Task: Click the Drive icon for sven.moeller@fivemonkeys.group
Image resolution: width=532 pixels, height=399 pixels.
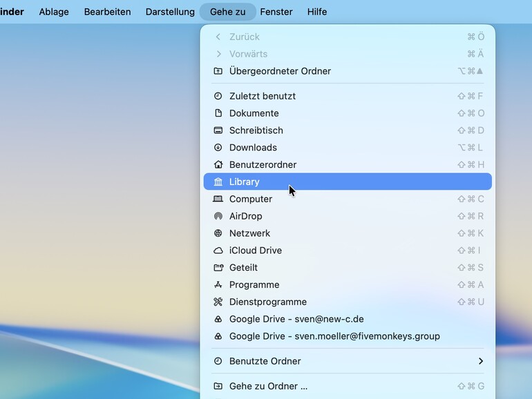Action: pyautogui.click(x=218, y=336)
